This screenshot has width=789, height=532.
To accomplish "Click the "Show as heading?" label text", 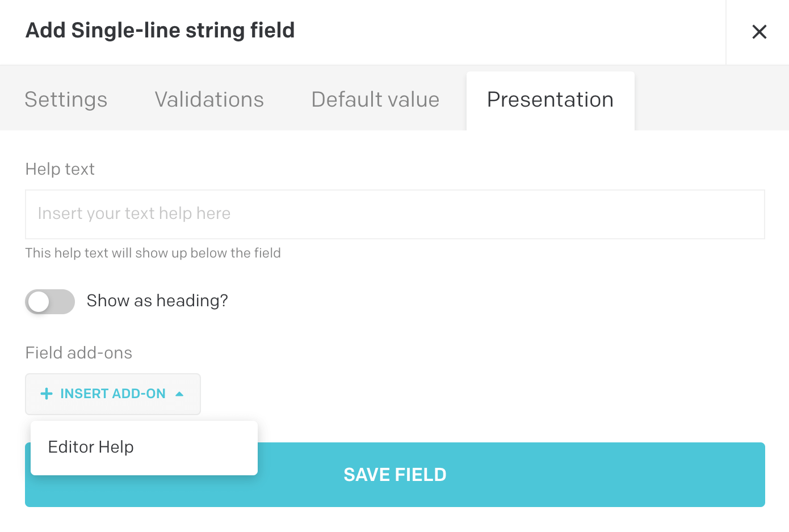I will pyautogui.click(x=157, y=301).
